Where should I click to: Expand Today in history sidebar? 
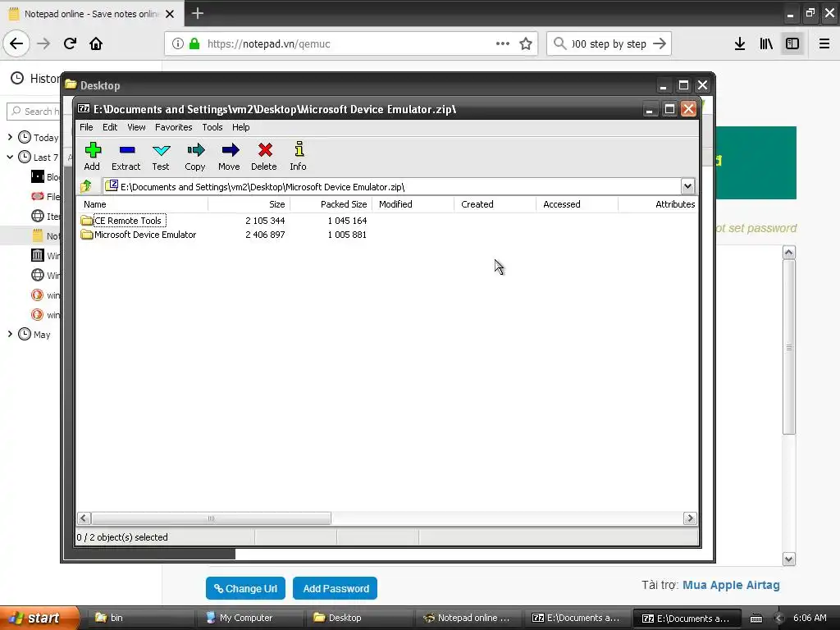click(x=10, y=137)
